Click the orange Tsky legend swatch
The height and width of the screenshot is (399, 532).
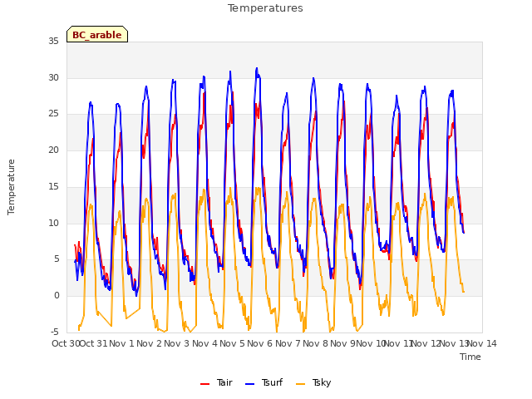click(301, 384)
